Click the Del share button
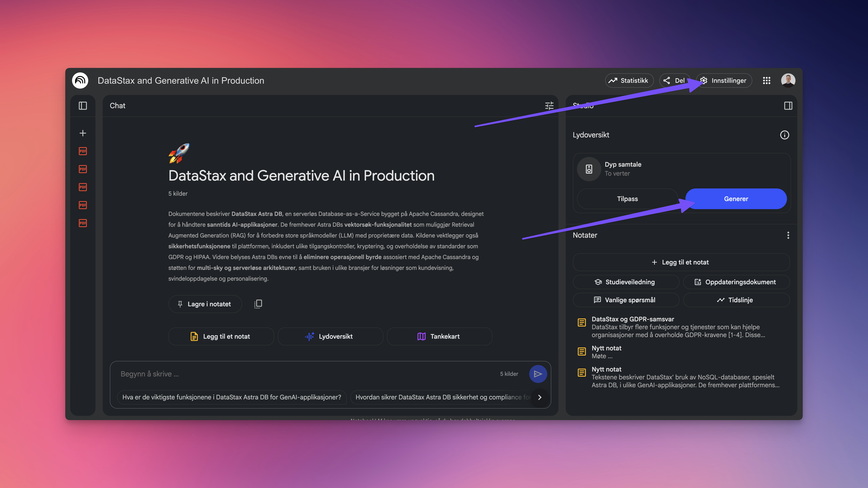Screen dimensions: 868x488 (675, 81)
